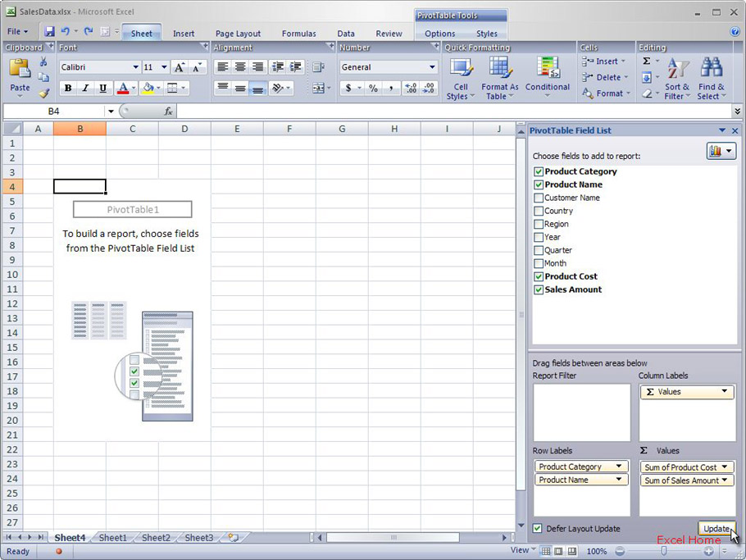Check the Customer Name field
This screenshot has height=560, width=746.
tap(539, 198)
